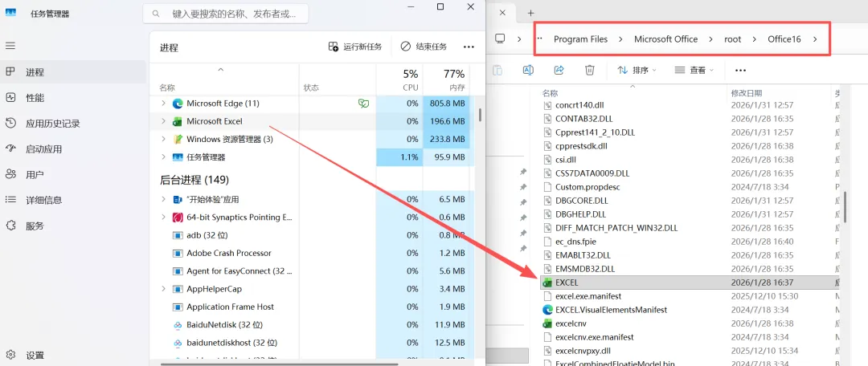Select Windows 资源管理器 process icon

(x=178, y=139)
